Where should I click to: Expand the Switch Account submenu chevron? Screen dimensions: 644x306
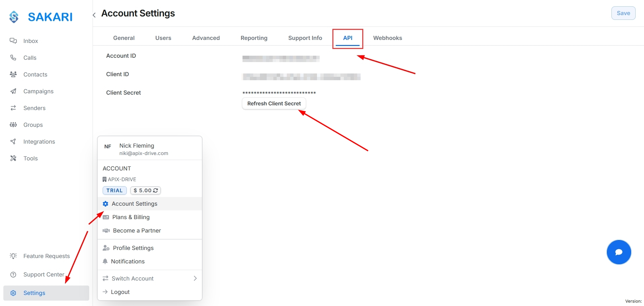(195, 278)
